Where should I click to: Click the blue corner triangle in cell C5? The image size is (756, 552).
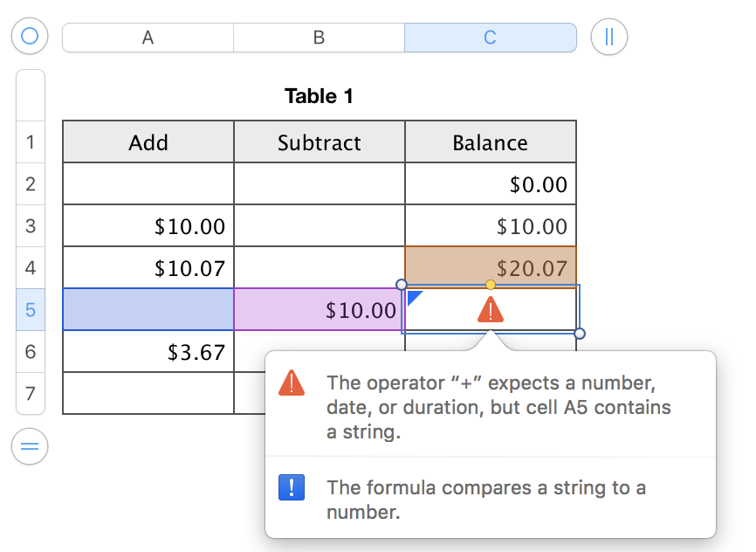(x=415, y=297)
